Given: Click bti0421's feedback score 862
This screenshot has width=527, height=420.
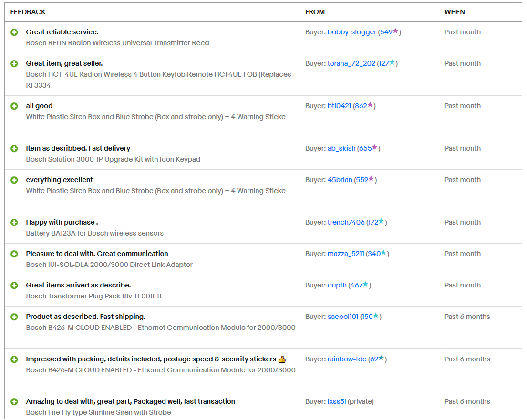Looking at the screenshot, I should (x=361, y=106).
